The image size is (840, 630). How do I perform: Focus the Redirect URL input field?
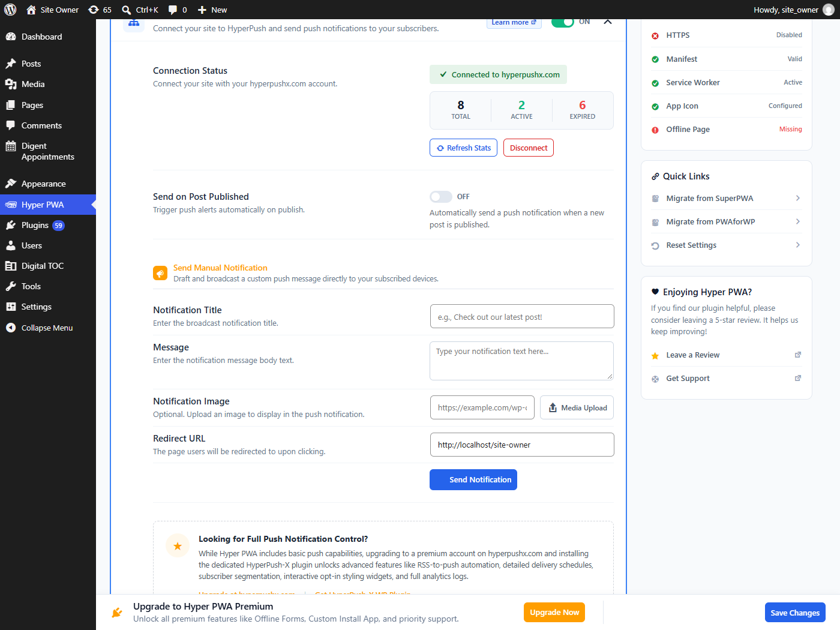522,445
